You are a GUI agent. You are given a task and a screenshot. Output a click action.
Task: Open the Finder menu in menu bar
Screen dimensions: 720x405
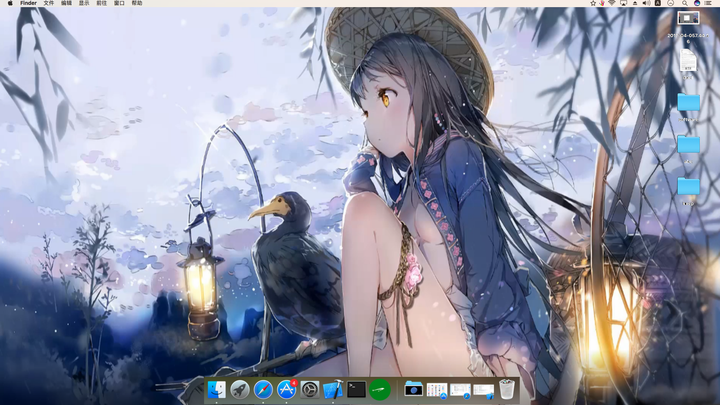(28, 3)
